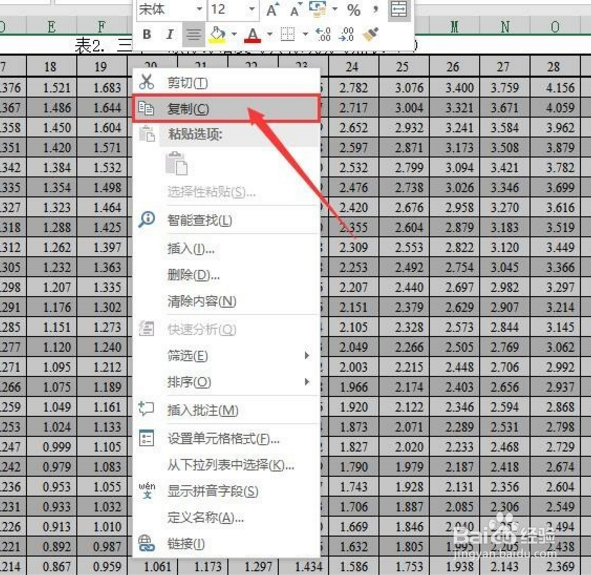Select column O header

[555, 27]
